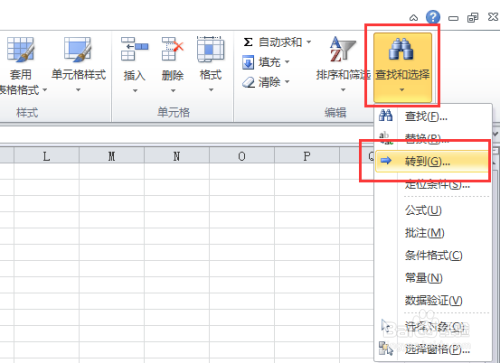Click the Sort and Filter icon
This screenshot has width=500, height=363.
[342, 49]
